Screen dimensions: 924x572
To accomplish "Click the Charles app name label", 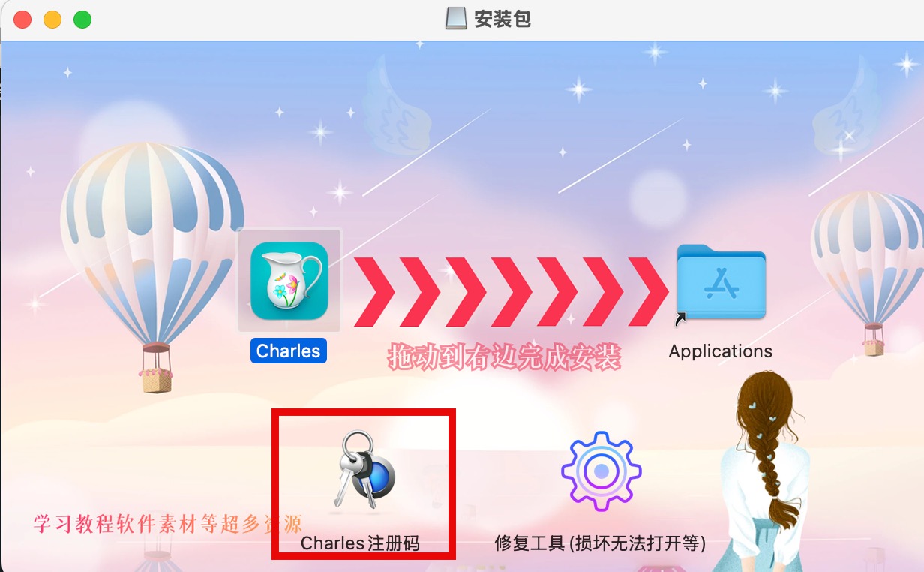I will (x=289, y=351).
